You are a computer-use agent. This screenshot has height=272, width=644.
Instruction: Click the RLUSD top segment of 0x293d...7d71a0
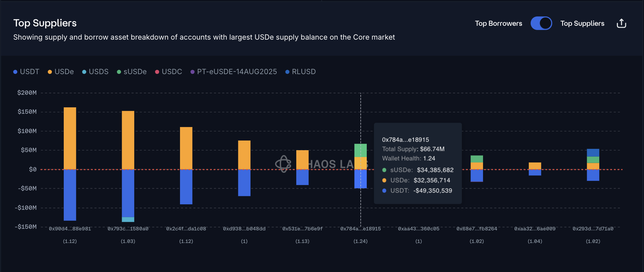[x=593, y=153]
